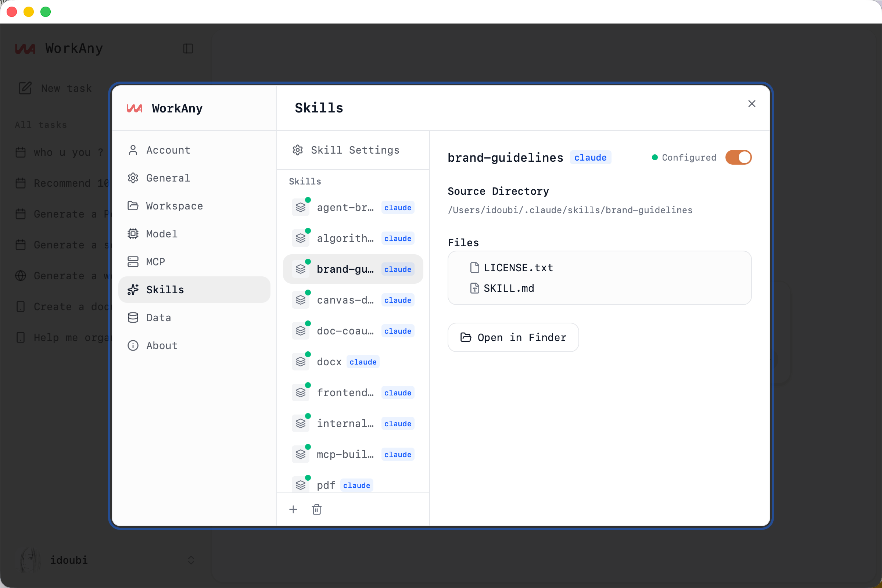The image size is (882, 588).
Task: Close the Skills settings dialog
Action: click(752, 104)
